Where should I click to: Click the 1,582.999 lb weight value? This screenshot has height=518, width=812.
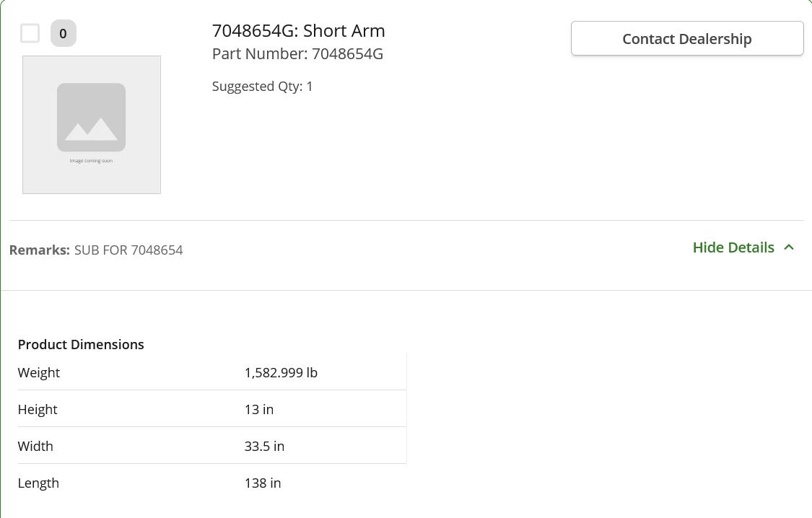[x=281, y=373]
